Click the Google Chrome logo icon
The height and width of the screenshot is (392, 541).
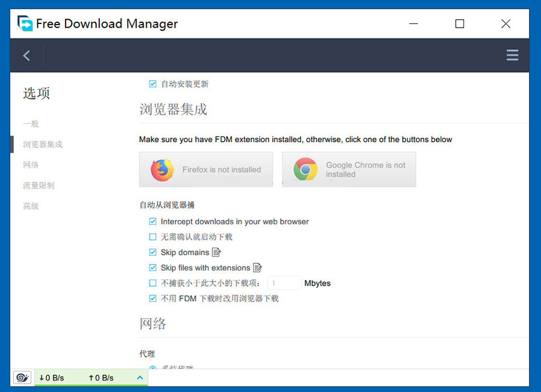[305, 170]
